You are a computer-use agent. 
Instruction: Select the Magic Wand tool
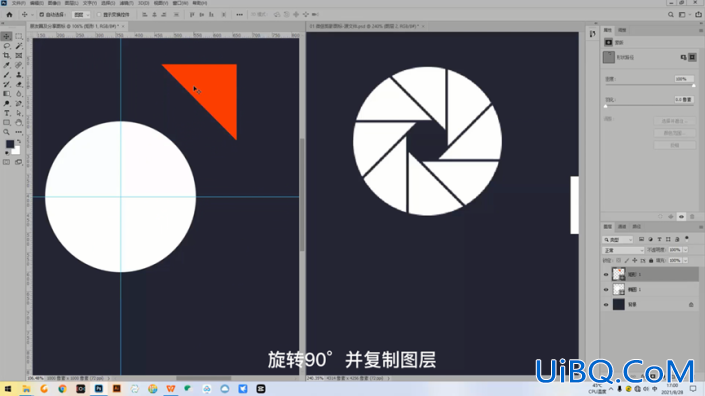point(18,46)
